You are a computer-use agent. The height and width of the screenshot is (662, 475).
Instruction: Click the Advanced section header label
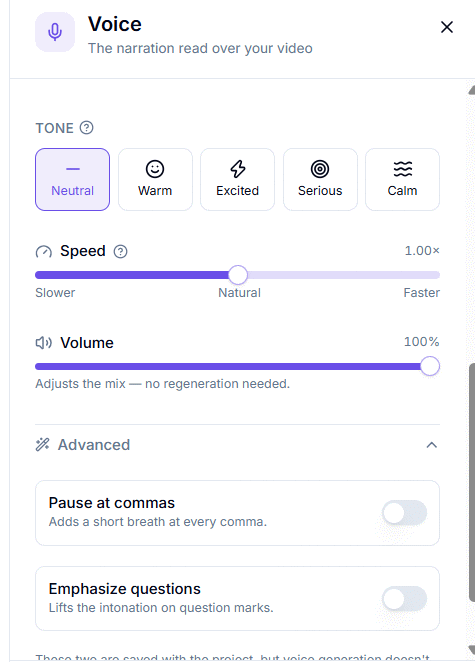(x=94, y=445)
